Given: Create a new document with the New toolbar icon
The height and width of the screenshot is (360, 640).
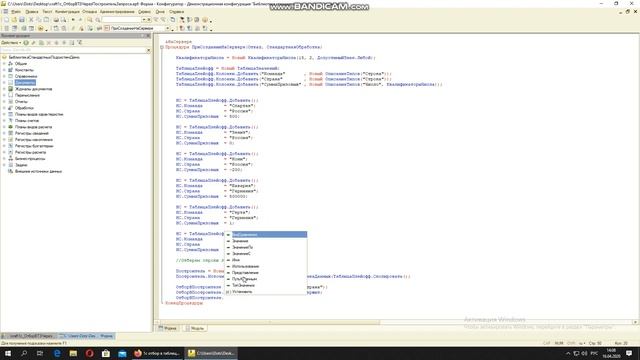Looking at the screenshot, I should (6, 20).
